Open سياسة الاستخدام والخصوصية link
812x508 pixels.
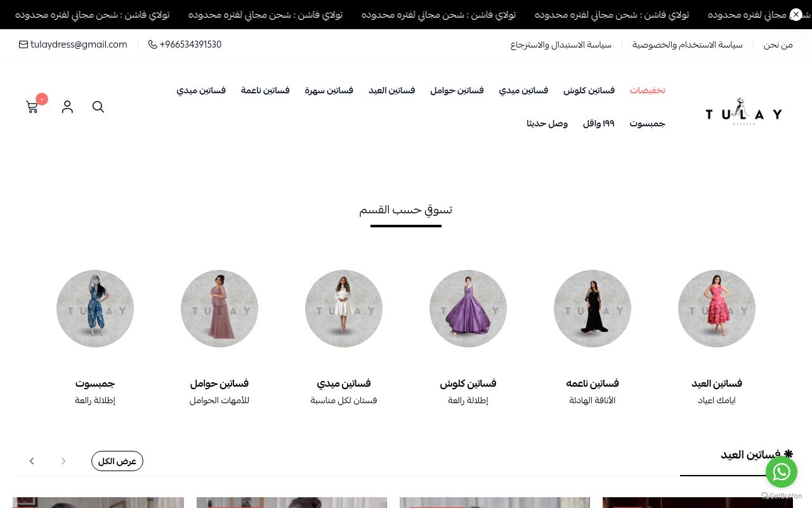[x=687, y=44]
